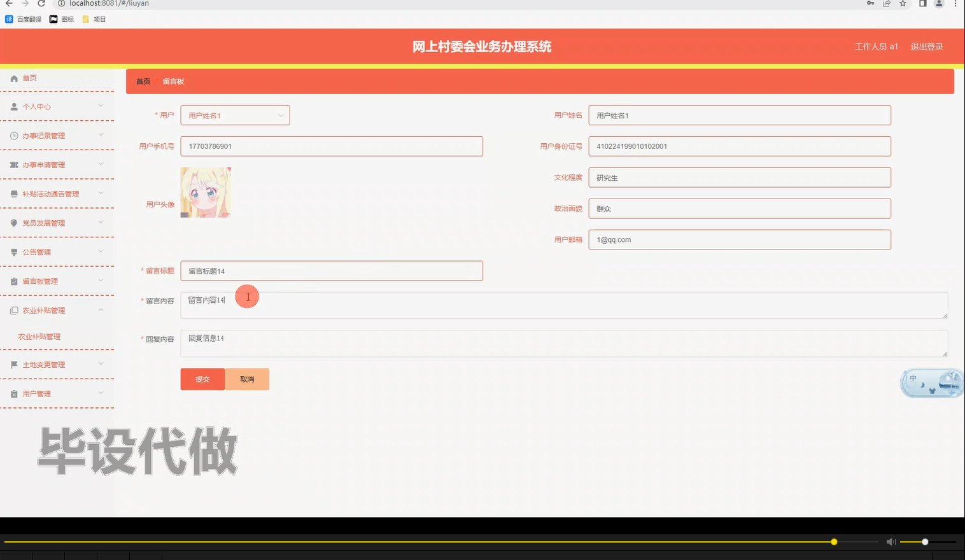Select 留言板 in the breadcrumb
This screenshot has height=560, width=965.
click(174, 81)
